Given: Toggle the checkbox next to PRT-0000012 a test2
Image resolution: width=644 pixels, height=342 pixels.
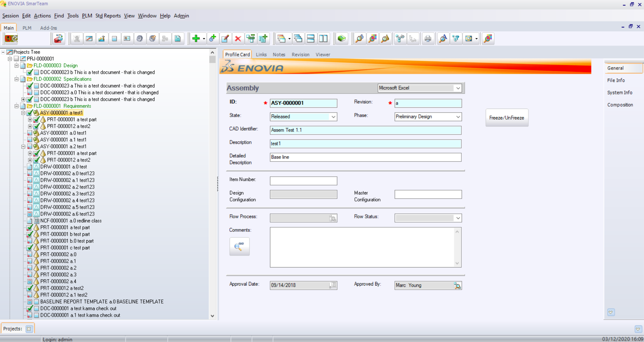Looking at the screenshot, I should pos(30,288).
